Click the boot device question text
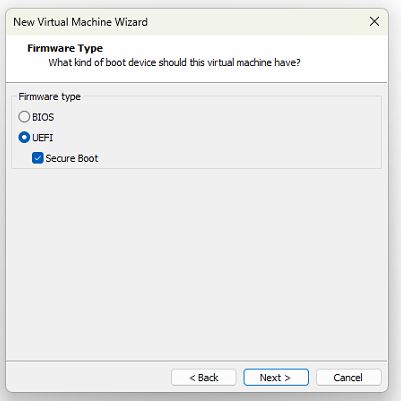401x401 pixels. (174, 63)
